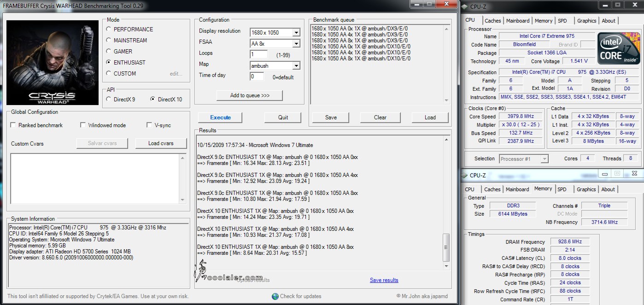Open Graphics tab in top CPU-Z window

click(586, 21)
